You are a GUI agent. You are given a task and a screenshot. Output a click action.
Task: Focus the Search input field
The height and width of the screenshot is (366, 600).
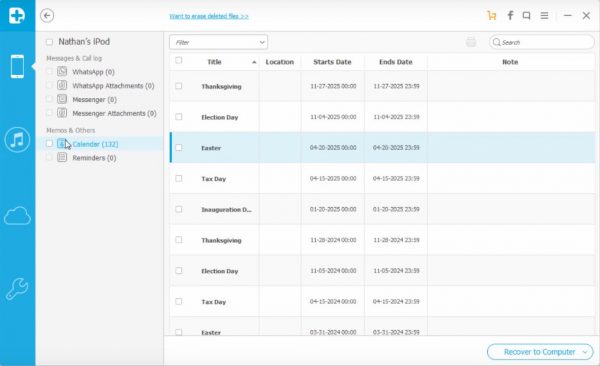[x=541, y=42]
